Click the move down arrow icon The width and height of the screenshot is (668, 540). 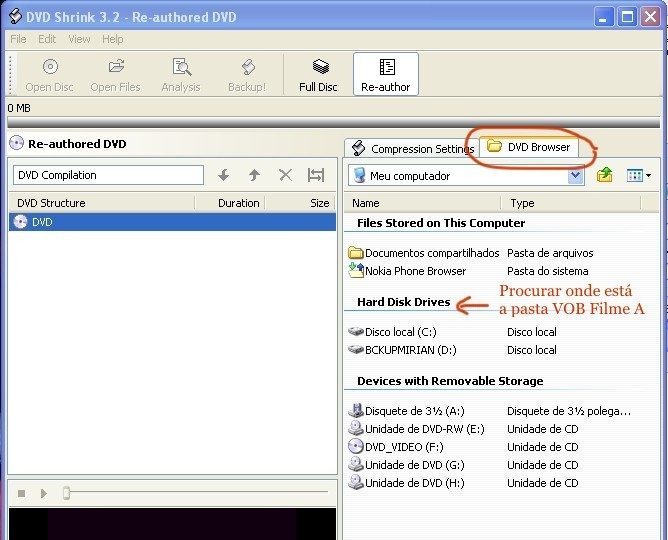(x=223, y=175)
